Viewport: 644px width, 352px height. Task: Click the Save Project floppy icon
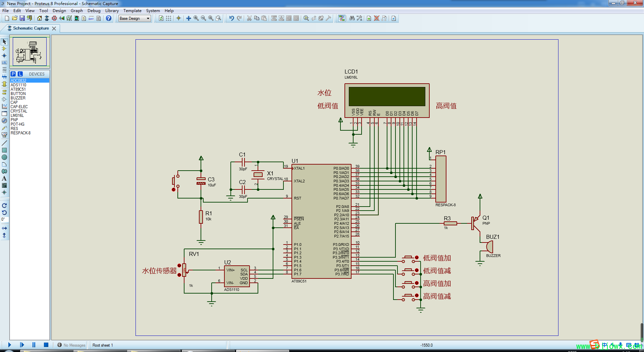click(x=22, y=18)
